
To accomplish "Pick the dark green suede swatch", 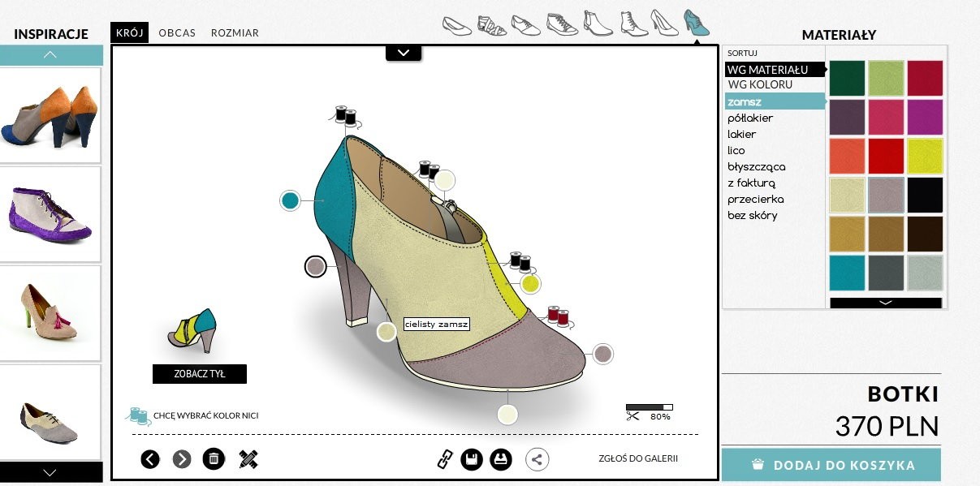I will (847, 79).
